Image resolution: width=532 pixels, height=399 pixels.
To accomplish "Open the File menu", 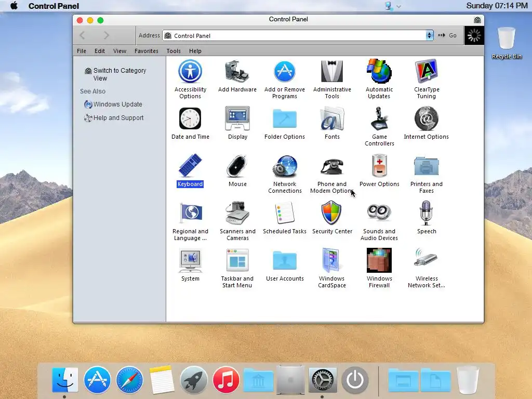I will [82, 51].
